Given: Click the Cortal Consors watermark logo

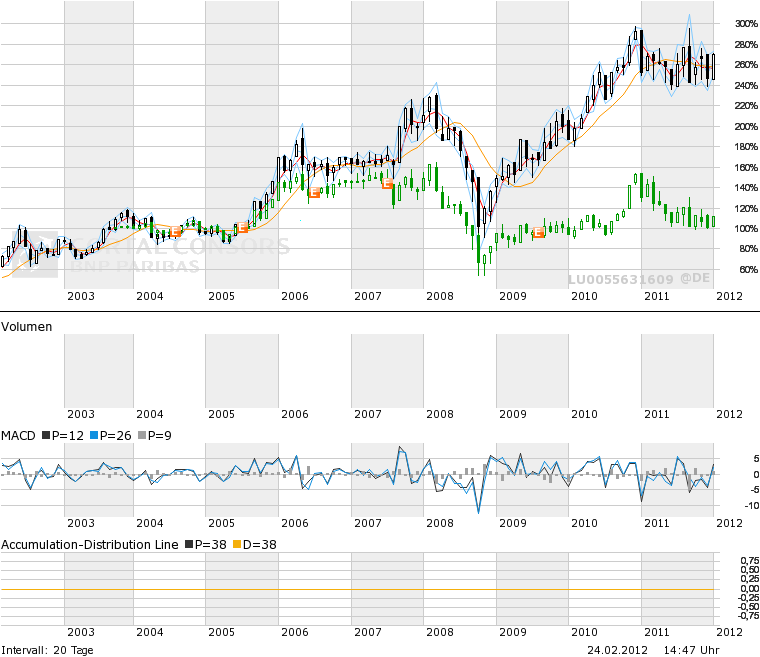Looking at the screenshot, I should point(150,254).
